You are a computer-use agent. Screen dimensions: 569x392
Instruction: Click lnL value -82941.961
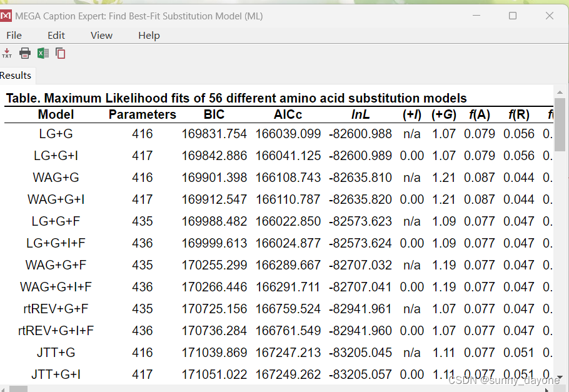click(360, 308)
